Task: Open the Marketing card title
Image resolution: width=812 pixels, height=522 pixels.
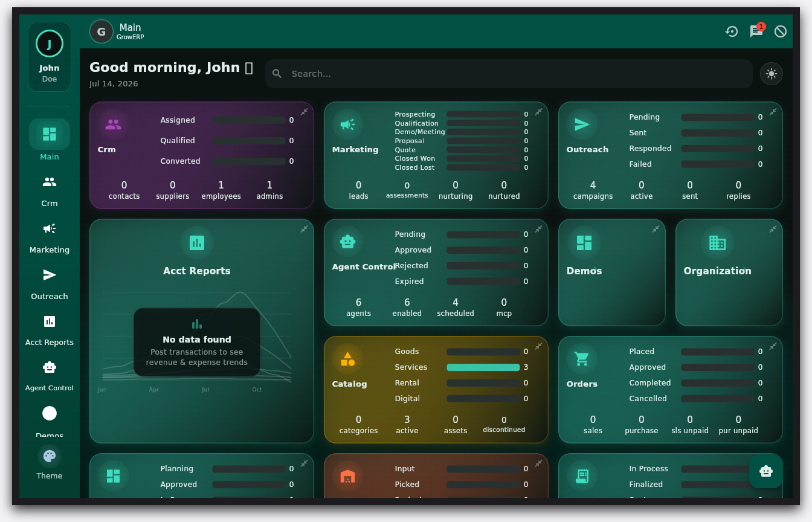Action: (355, 149)
